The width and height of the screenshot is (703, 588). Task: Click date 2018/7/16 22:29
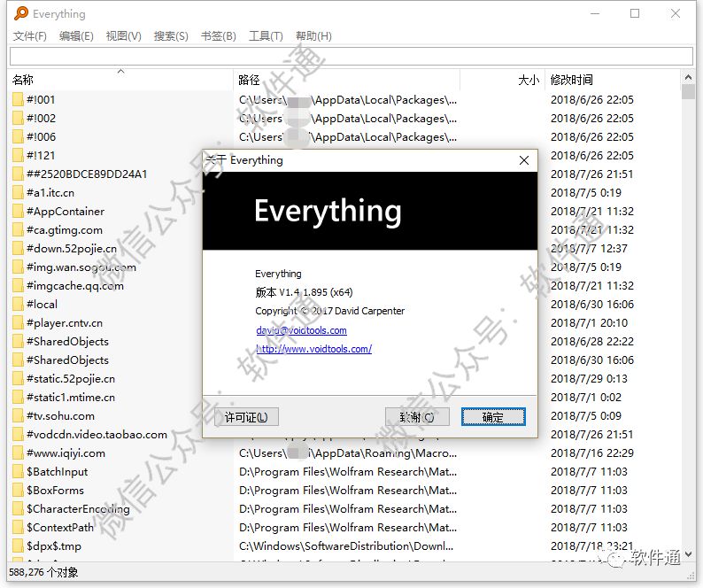click(x=592, y=453)
